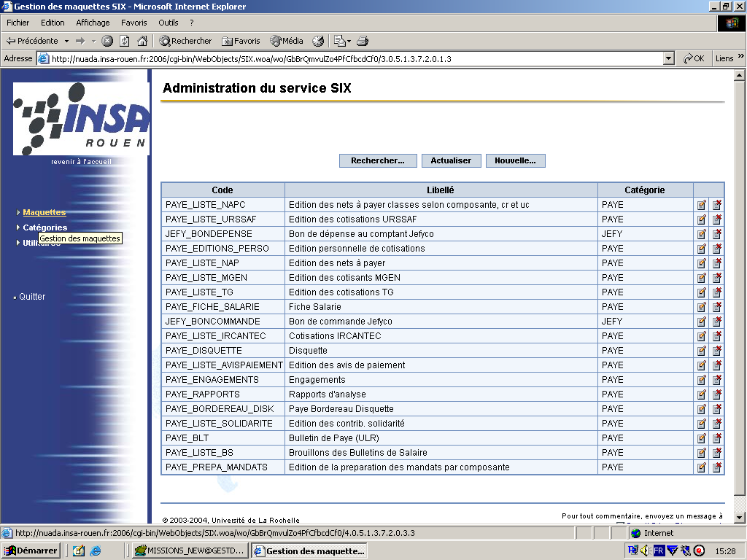747x560 pixels.
Task: Open the Favoris menu
Action: [134, 23]
